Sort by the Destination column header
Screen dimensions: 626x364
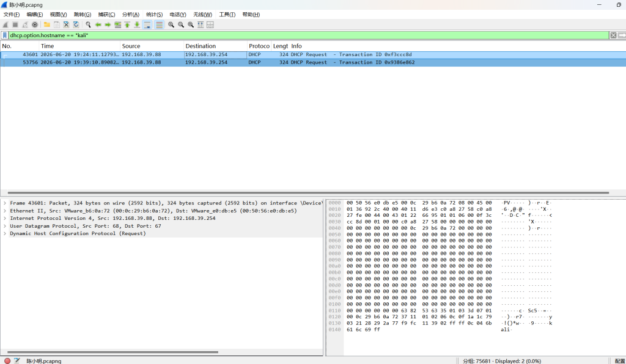point(215,46)
